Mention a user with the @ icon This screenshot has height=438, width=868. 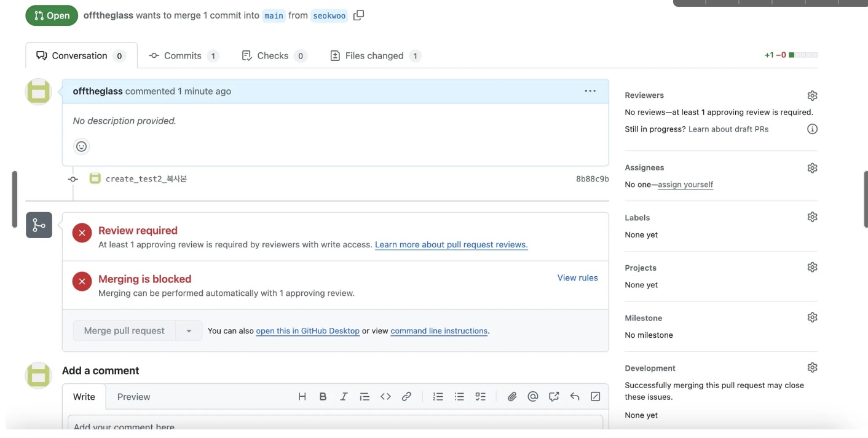[533, 397]
